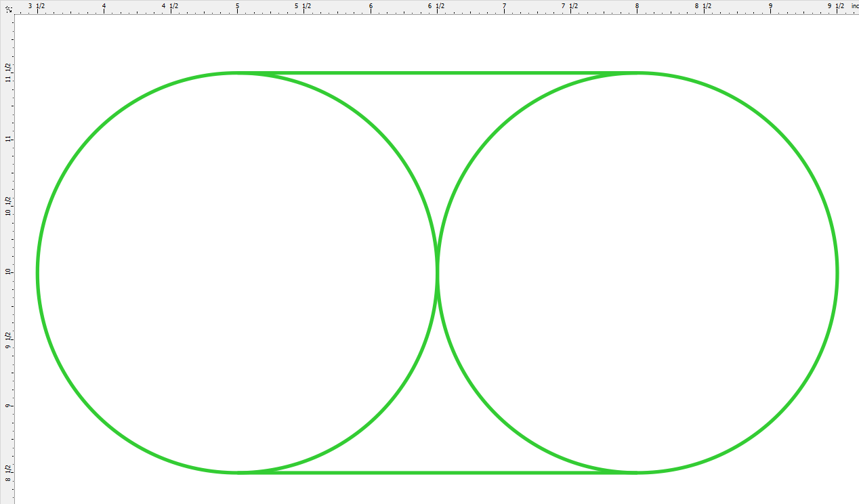Click the empty canvas below the shape
The height and width of the screenshot is (504, 859).
click(434, 491)
